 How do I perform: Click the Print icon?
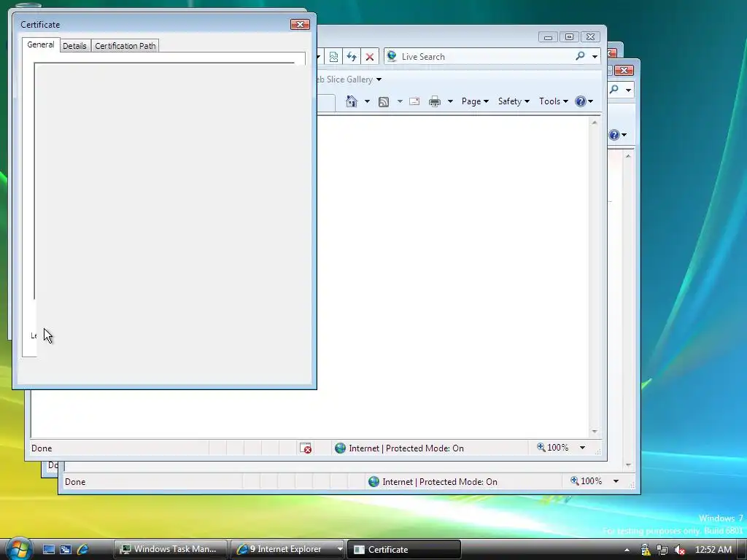pos(435,101)
